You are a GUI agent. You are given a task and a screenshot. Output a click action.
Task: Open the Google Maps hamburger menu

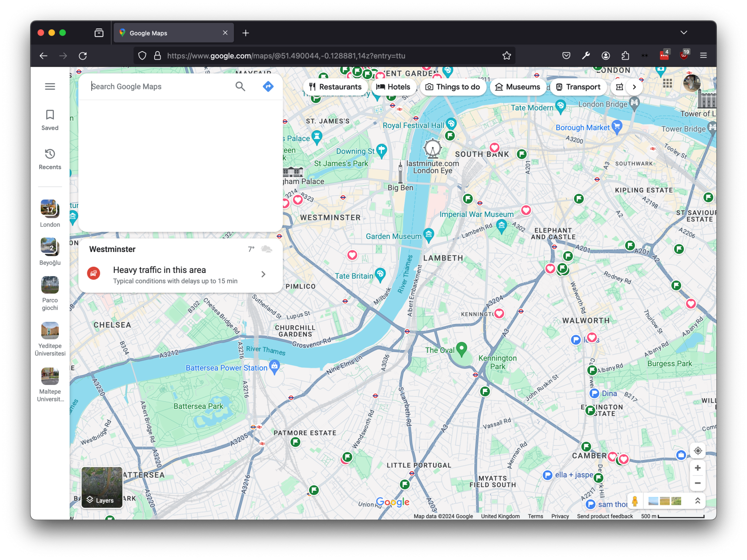click(x=50, y=86)
